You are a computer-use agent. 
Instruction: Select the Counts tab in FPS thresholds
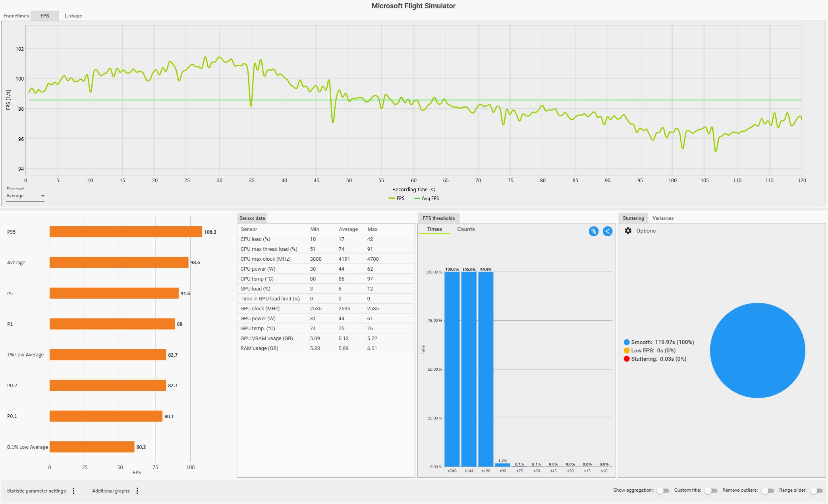(x=465, y=229)
